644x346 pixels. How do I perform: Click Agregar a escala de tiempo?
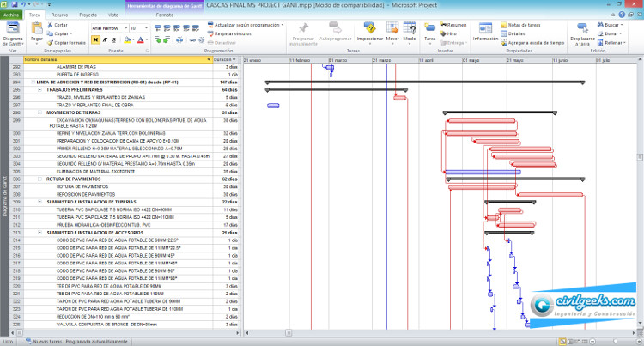(535, 41)
